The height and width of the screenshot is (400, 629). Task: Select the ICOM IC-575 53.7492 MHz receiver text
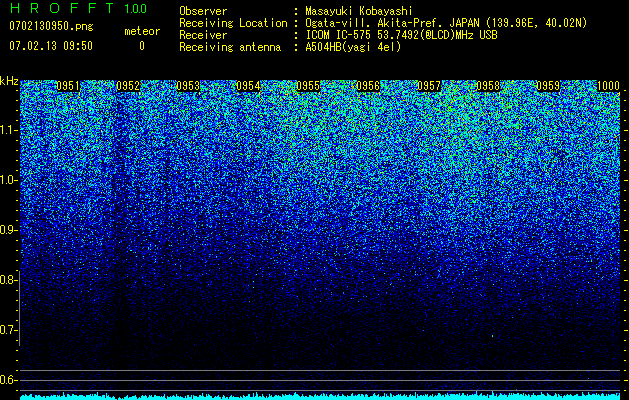point(401,35)
